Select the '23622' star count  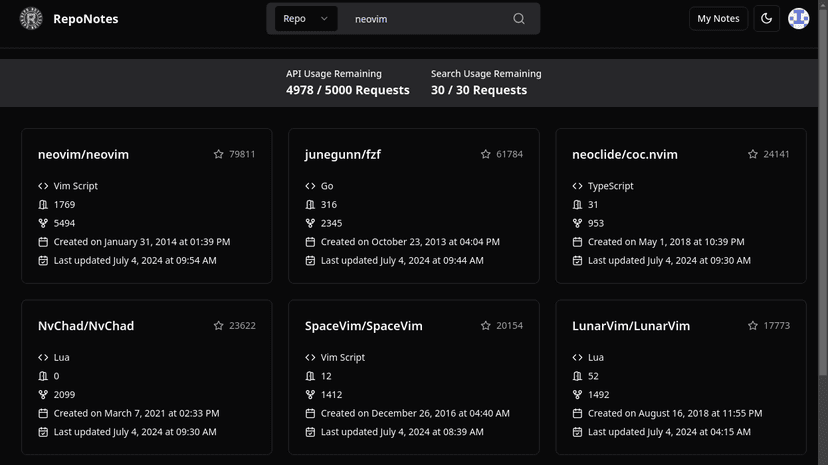tap(242, 326)
